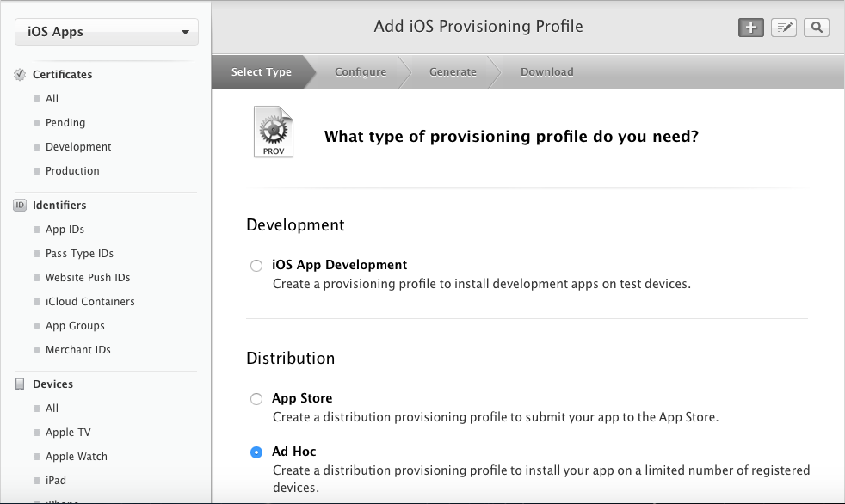Viewport: 845px width, 504px height.
Task: Go to the Download step
Action: 547,72
